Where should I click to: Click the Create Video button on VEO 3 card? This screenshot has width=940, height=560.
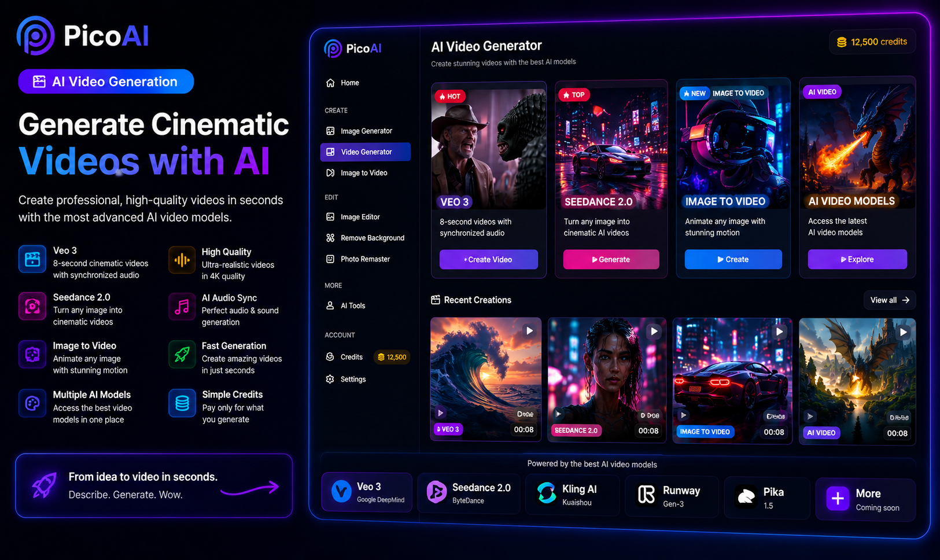coord(489,260)
